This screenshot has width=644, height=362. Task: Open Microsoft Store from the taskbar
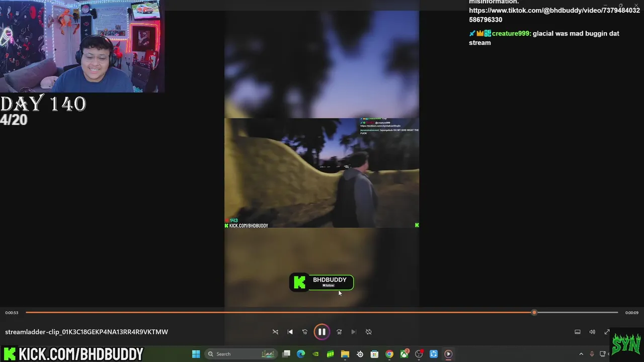coord(374,354)
